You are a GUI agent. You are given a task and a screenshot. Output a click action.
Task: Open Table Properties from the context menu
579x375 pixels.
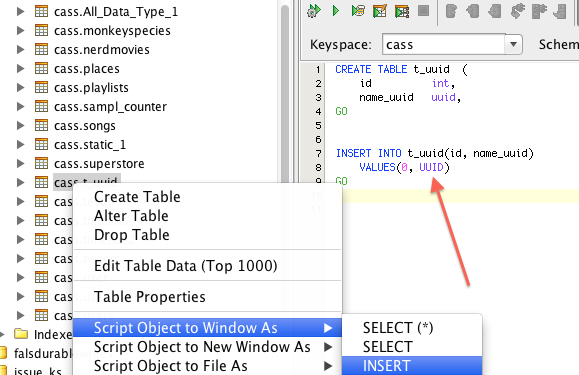point(207,297)
